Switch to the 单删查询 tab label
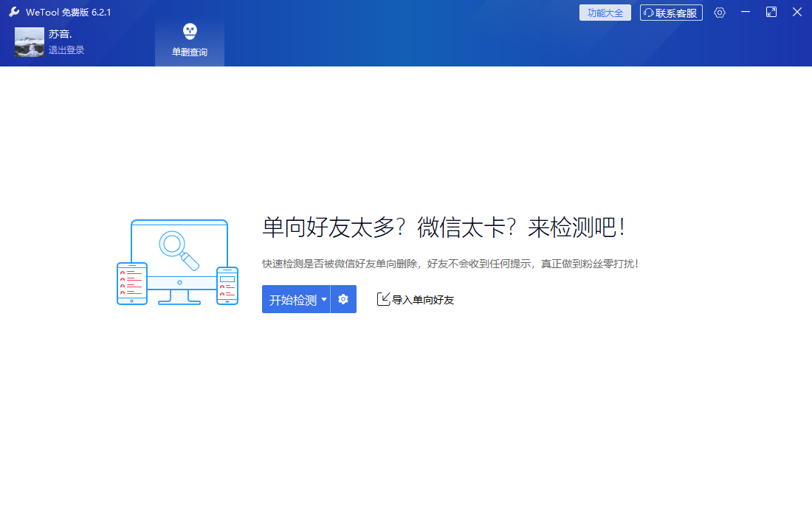 [x=190, y=52]
